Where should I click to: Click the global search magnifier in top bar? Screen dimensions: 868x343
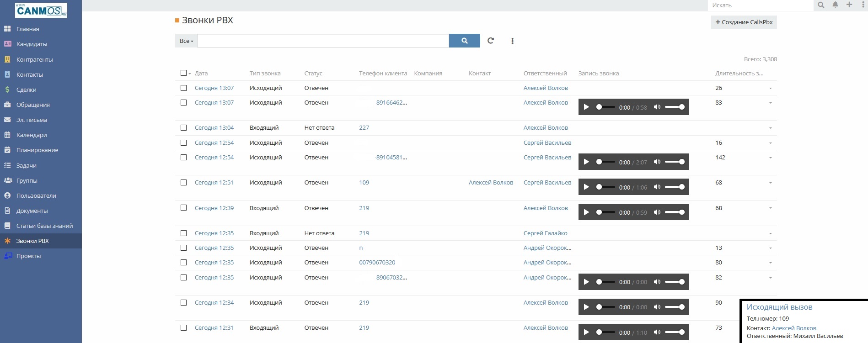click(821, 5)
